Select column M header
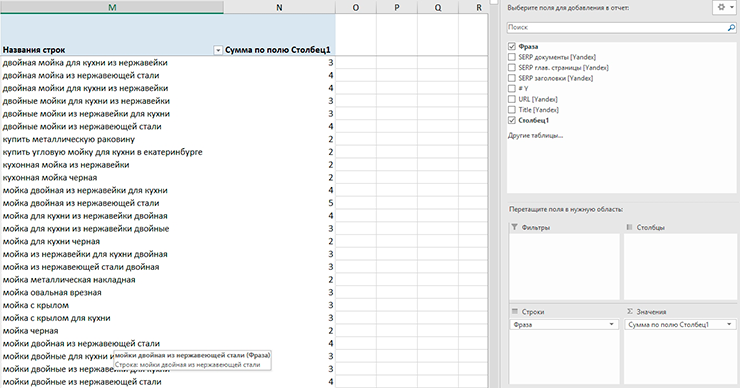The height and width of the screenshot is (388, 740). pyautogui.click(x=112, y=7)
